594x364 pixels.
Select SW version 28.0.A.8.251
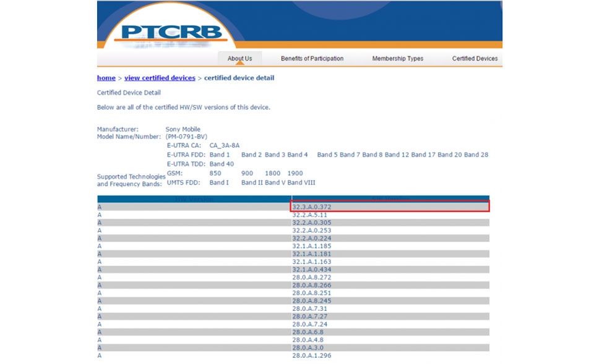(312, 293)
